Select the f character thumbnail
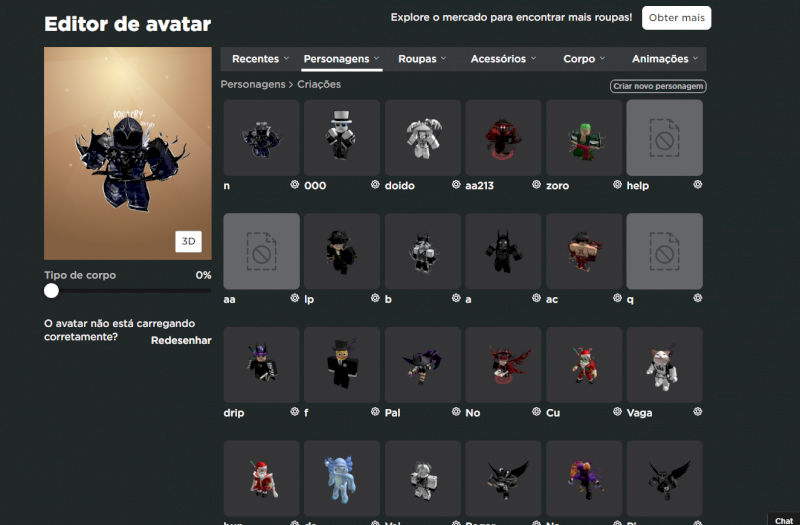This screenshot has width=800, height=525. point(342,365)
